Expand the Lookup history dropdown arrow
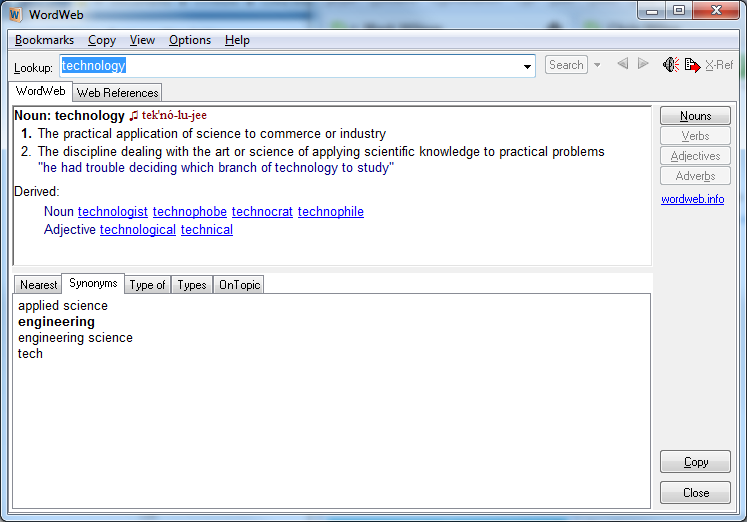The width and height of the screenshot is (747, 522). (x=527, y=66)
